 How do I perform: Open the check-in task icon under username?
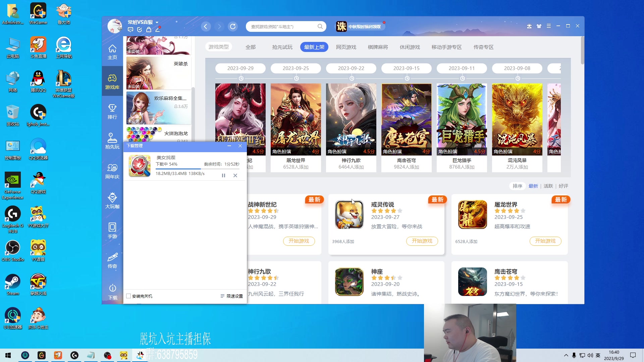pyautogui.click(x=140, y=30)
